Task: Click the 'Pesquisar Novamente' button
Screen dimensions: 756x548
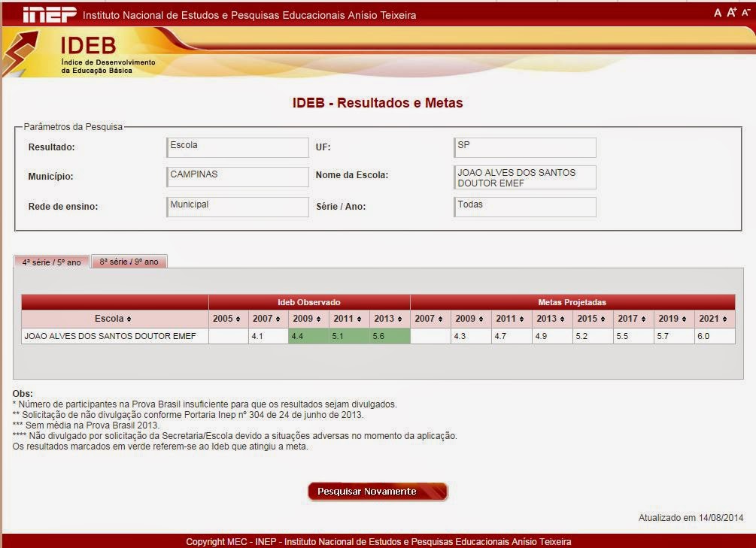Action: click(x=377, y=491)
